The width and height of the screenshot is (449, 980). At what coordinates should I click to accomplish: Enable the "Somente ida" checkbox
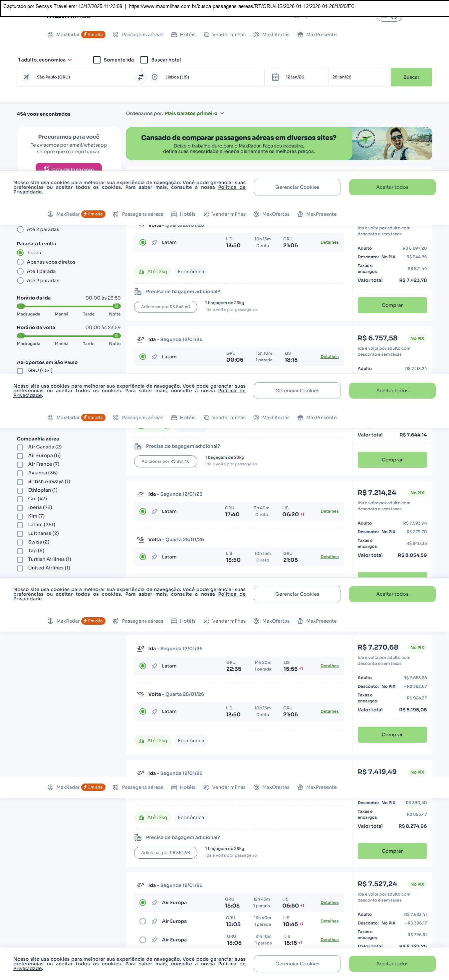click(97, 60)
